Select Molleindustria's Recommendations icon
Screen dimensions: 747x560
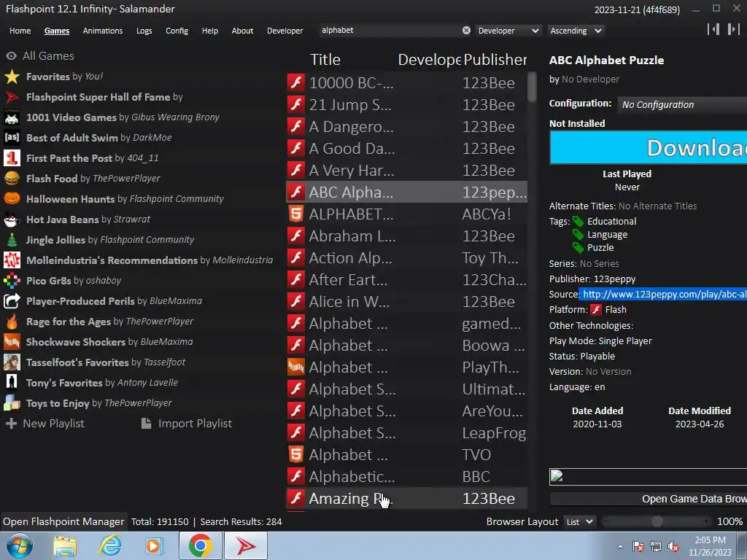pyautogui.click(x=12, y=260)
